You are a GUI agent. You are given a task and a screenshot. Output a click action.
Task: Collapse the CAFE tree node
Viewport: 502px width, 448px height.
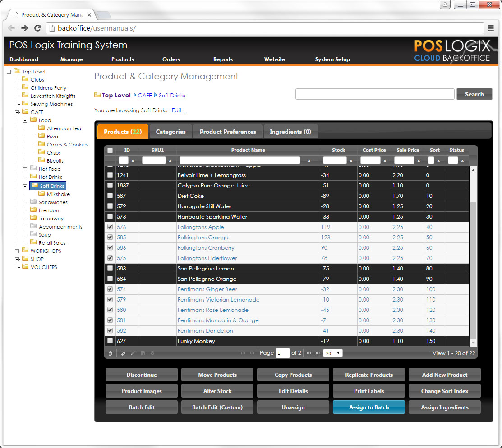click(x=17, y=112)
